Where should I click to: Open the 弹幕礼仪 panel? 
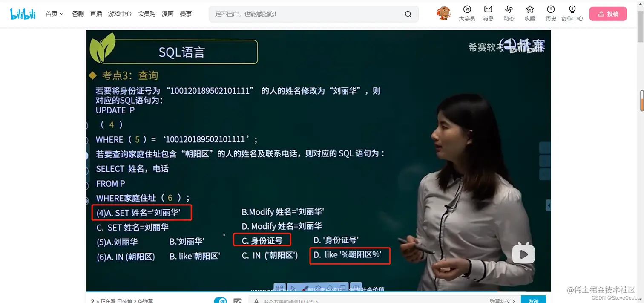click(500, 300)
